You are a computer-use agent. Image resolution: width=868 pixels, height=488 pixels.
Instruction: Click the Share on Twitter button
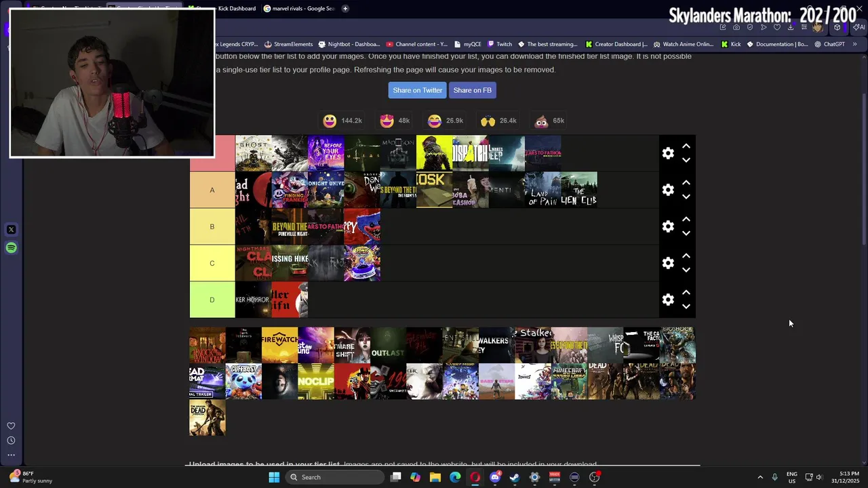[x=418, y=90]
